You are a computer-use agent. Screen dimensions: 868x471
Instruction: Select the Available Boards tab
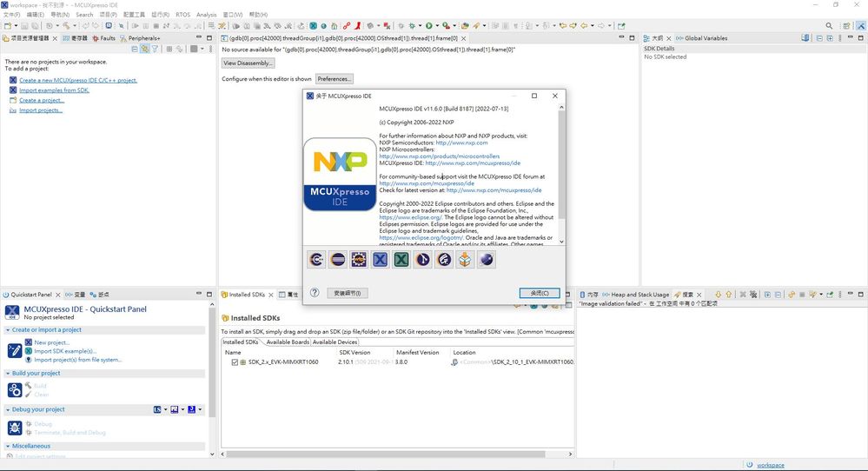point(288,342)
